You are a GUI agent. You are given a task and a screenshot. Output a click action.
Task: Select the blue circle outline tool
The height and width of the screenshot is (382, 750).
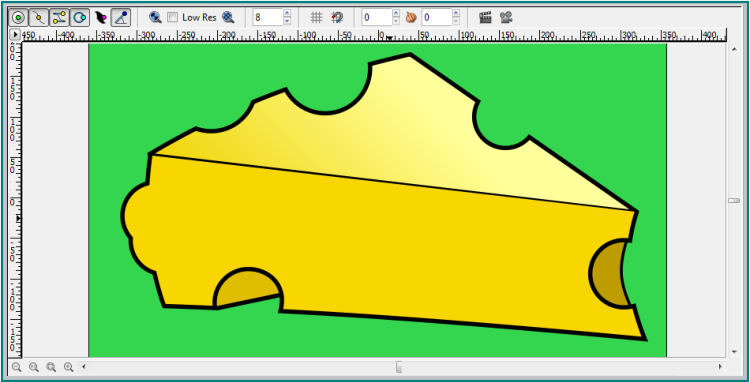tap(79, 18)
